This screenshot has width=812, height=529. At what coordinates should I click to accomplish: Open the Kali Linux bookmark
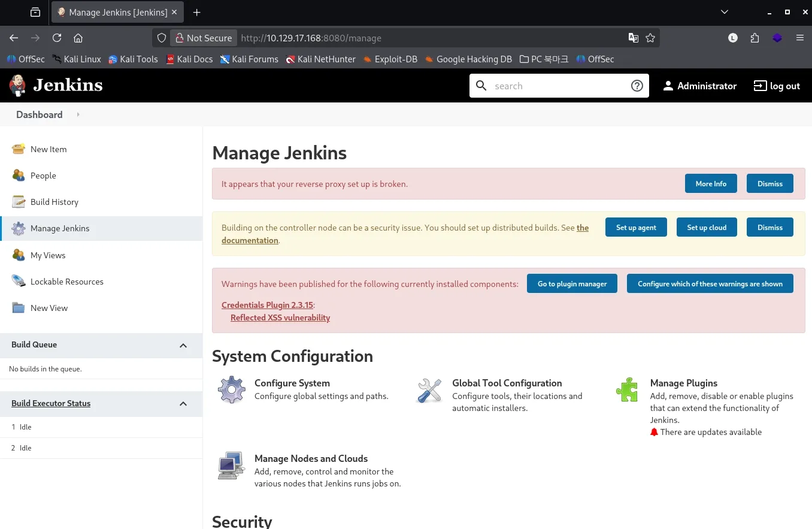(76, 59)
